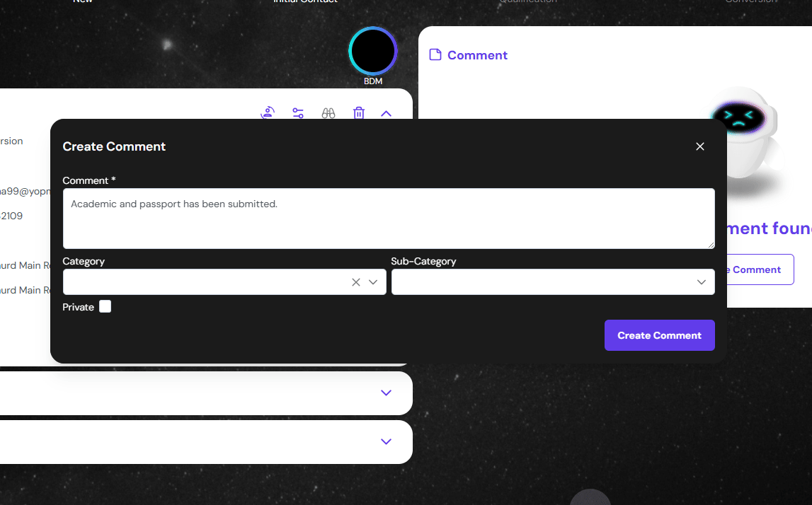The height and width of the screenshot is (505, 812).
Task: Click inside the Comment text area
Action: (388, 218)
